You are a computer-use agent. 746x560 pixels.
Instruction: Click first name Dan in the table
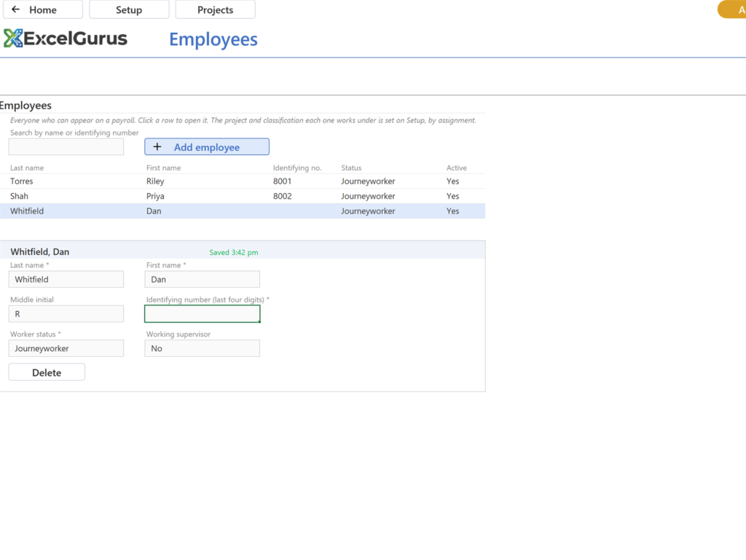click(154, 211)
